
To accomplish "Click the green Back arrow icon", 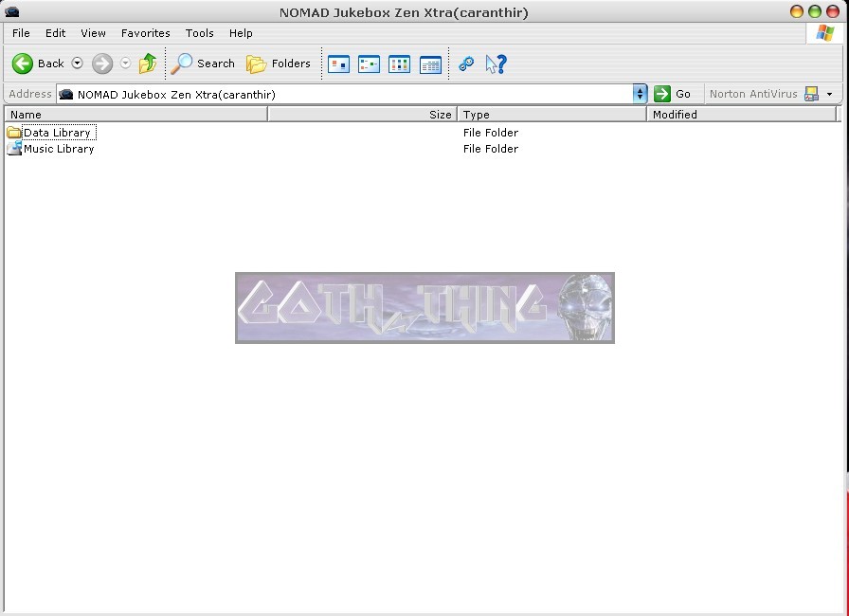I will click(22, 63).
